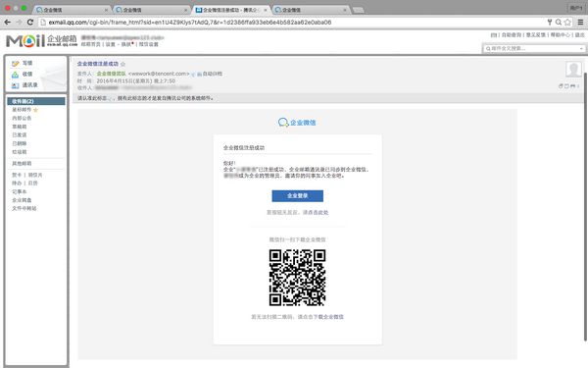This screenshot has height=368, width=588.
Task: Click 微信设置 link in header
Action: (149, 44)
